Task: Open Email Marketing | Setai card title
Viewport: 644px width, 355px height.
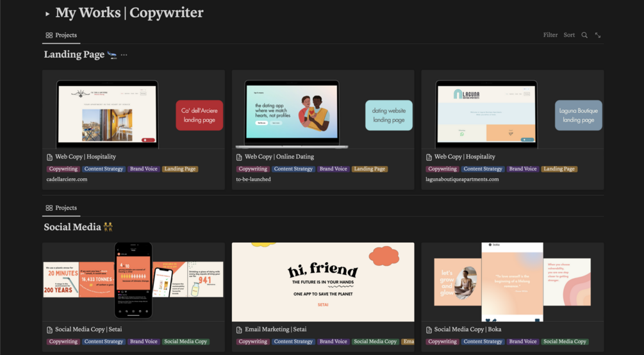Action: 276,329
